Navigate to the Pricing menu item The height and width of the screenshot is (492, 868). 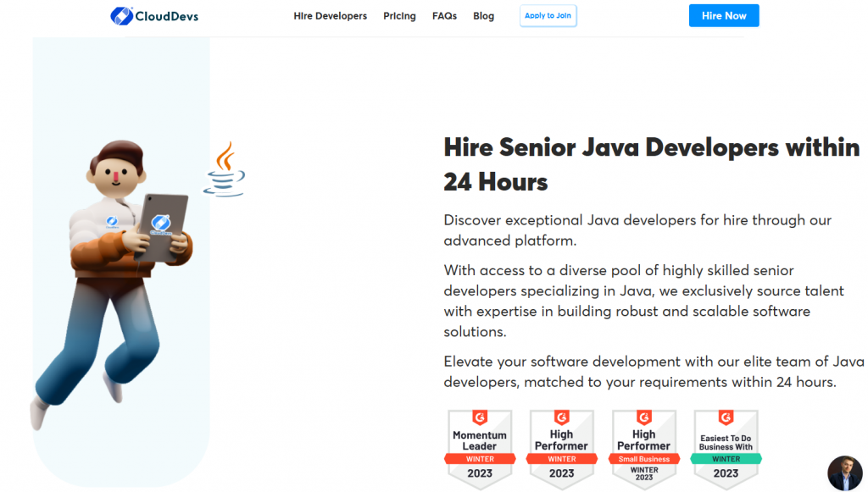pyautogui.click(x=399, y=15)
